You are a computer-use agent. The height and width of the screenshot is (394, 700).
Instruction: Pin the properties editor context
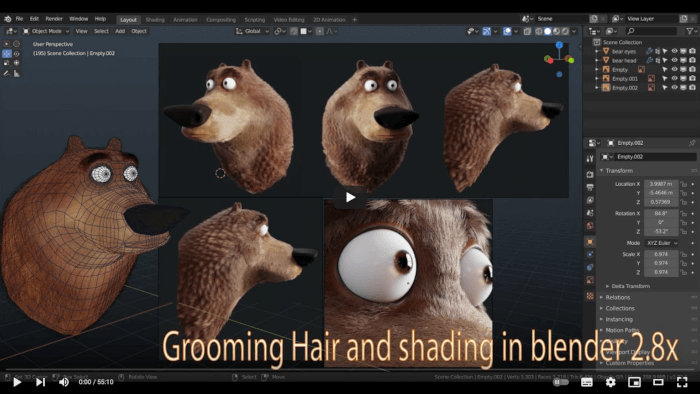pos(692,143)
